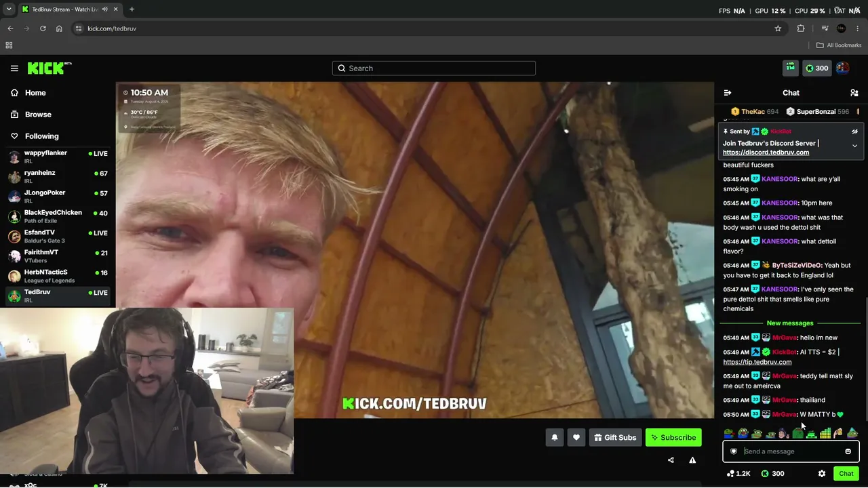Open the user profile avatar menu
The height and width of the screenshot is (488, 868).
point(842,68)
